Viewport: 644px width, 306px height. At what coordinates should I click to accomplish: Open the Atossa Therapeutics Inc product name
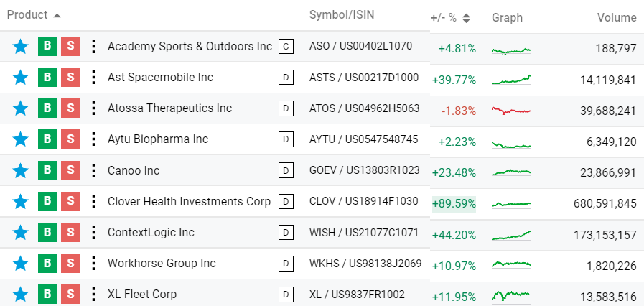click(x=169, y=108)
